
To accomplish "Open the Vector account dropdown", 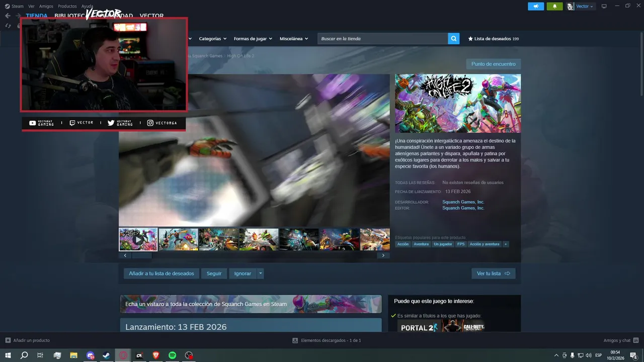I will [x=581, y=6].
